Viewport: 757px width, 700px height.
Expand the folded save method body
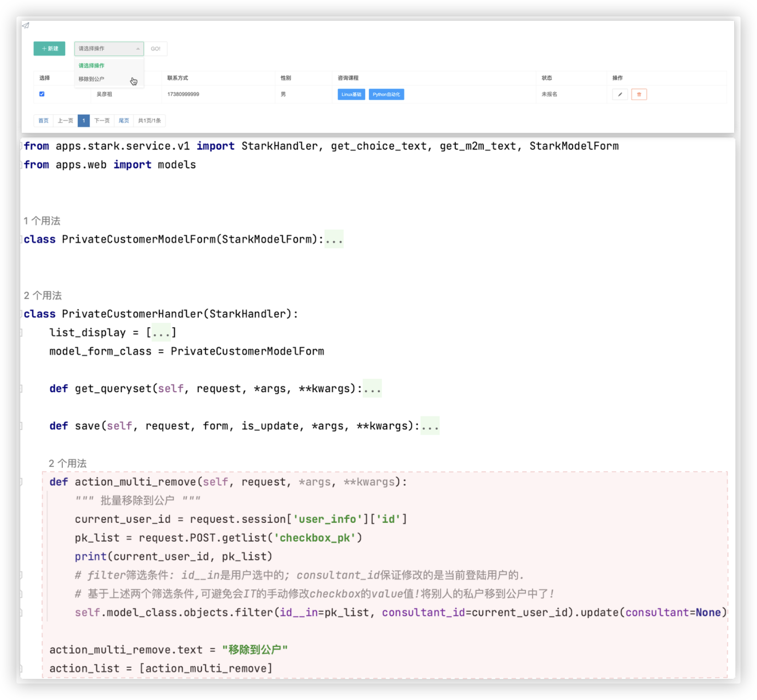pos(430,426)
